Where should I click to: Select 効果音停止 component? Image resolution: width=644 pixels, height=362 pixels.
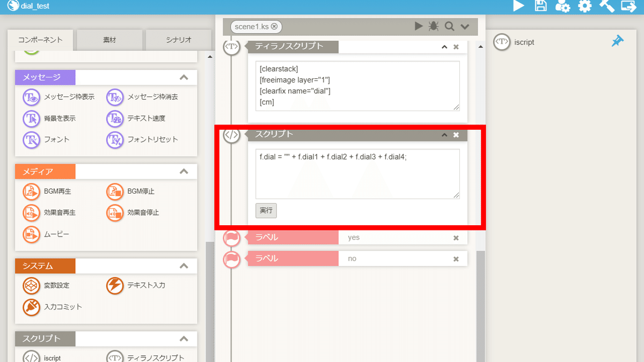pos(133,212)
